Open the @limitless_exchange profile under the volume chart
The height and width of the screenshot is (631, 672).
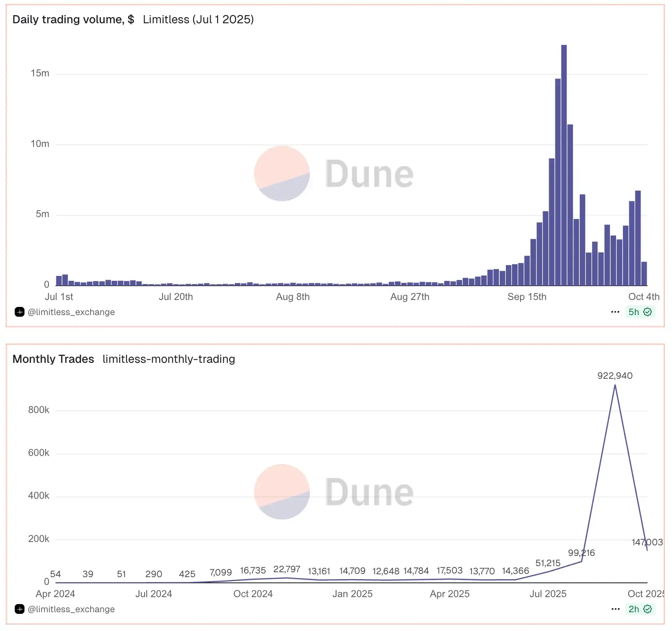[71, 312]
